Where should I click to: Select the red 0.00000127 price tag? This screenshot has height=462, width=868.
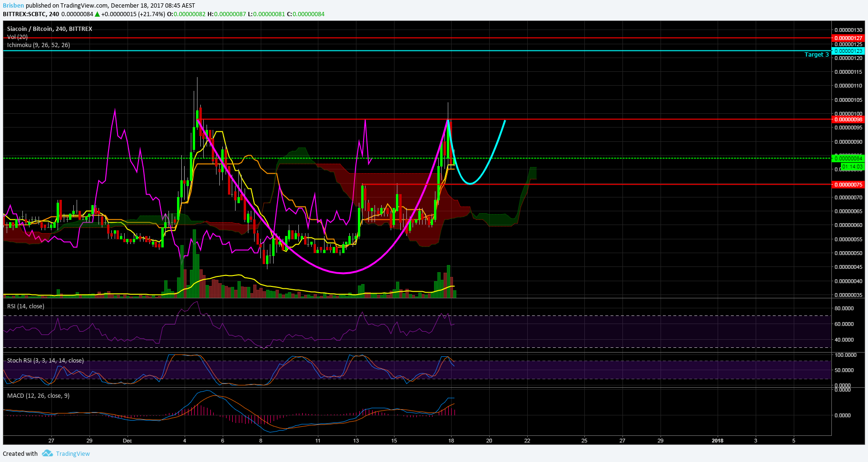848,38
